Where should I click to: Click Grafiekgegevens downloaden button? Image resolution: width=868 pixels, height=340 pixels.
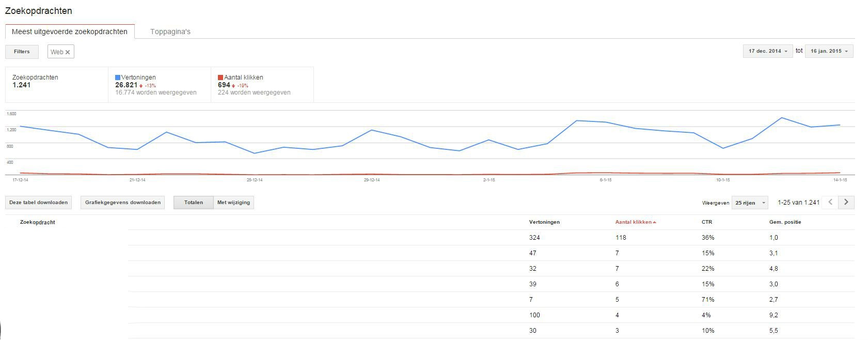coord(122,203)
